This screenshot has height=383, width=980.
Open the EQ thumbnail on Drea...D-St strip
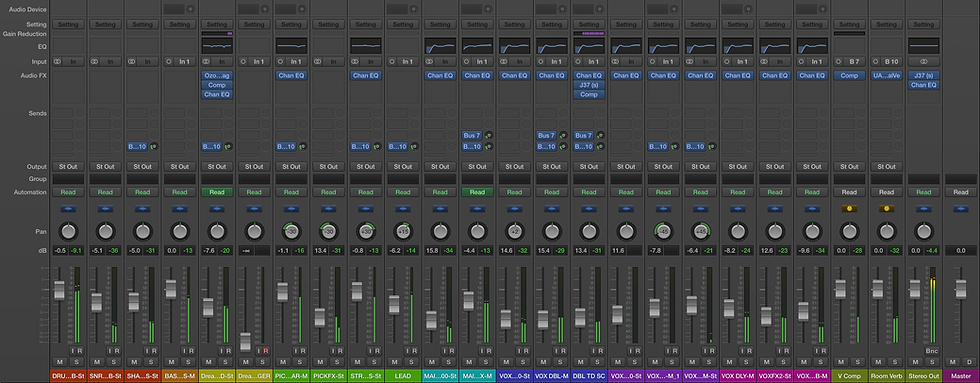coord(217,46)
